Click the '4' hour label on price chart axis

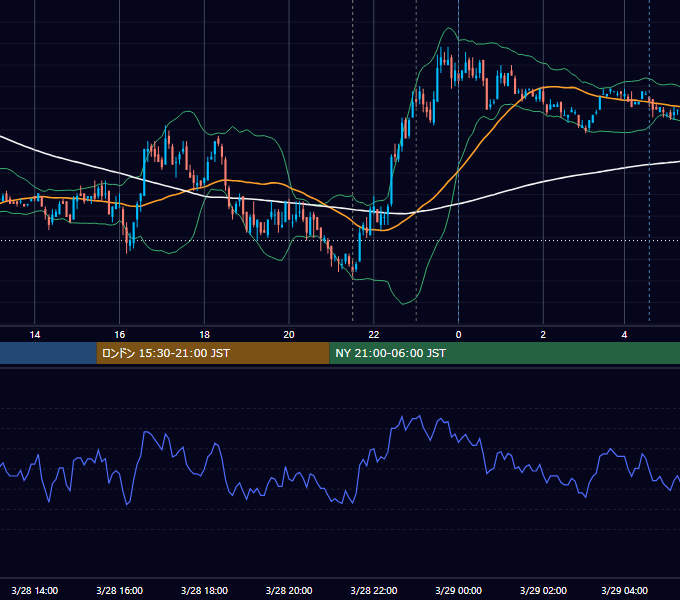pyautogui.click(x=624, y=335)
